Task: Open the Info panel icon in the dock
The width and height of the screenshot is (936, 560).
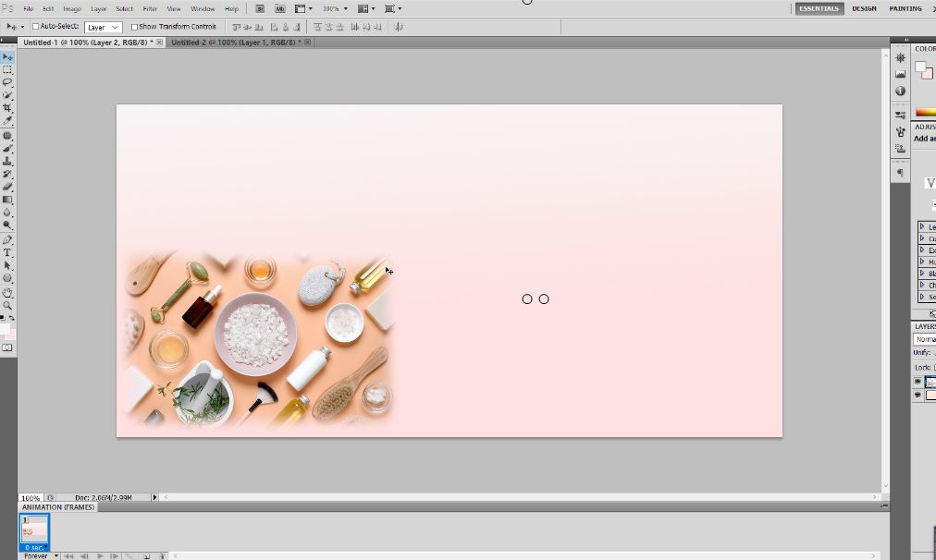Action: click(900, 91)
